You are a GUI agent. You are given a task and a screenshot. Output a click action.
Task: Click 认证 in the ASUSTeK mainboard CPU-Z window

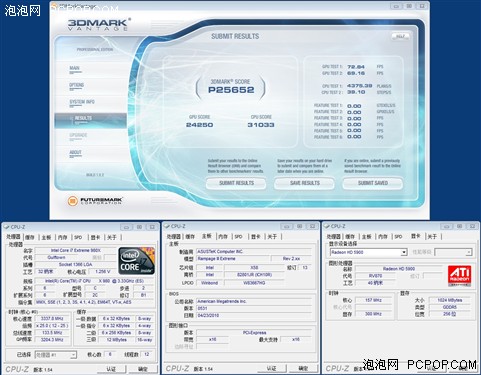(272, 368)
